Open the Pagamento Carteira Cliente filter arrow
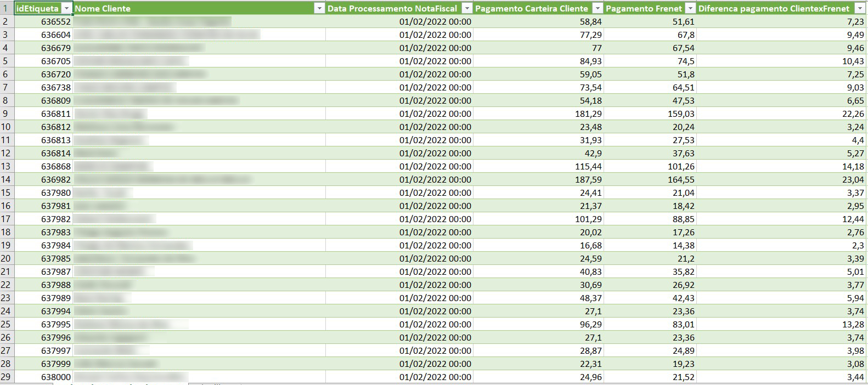This screenshot has width=868, height=385. point(598,8)
